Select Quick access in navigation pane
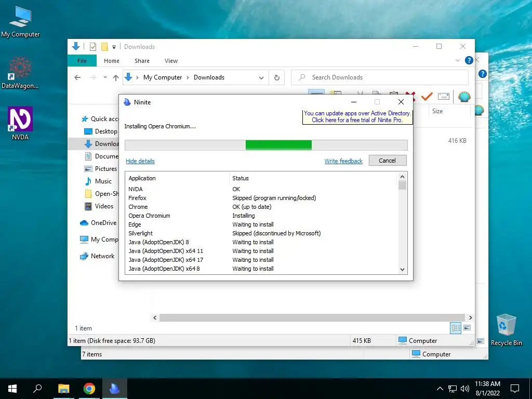 100,119
